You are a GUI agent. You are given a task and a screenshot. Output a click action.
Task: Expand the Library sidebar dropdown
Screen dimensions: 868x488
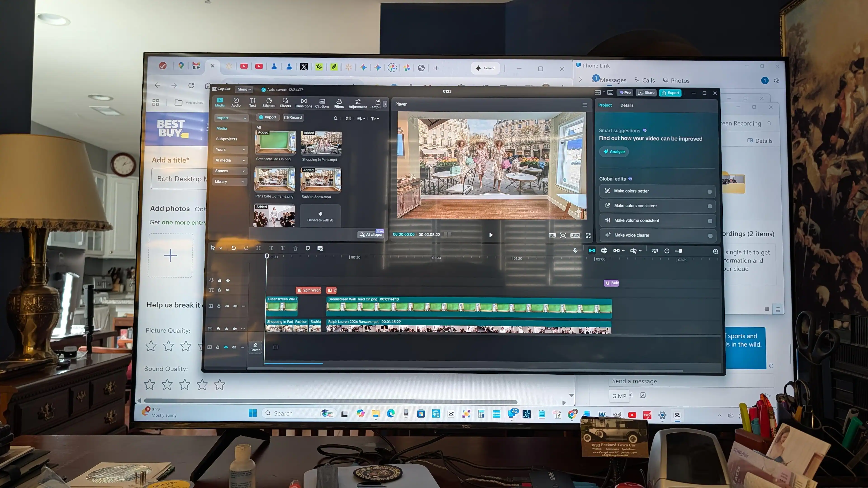pos(230,181)
